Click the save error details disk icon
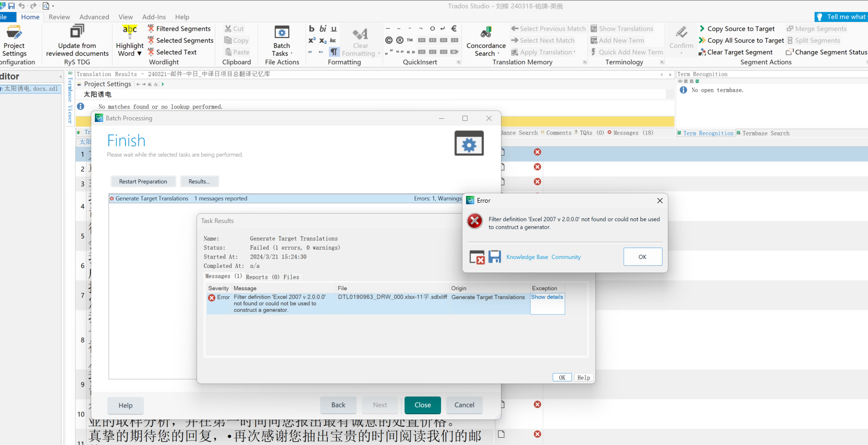Image resolution: width=868 pixels, height=445 pixels. click(495, 256)
